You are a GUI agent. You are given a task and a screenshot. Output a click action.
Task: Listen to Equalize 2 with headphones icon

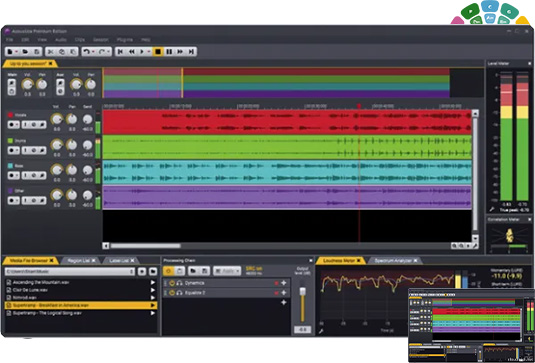(x=179, y=293)
